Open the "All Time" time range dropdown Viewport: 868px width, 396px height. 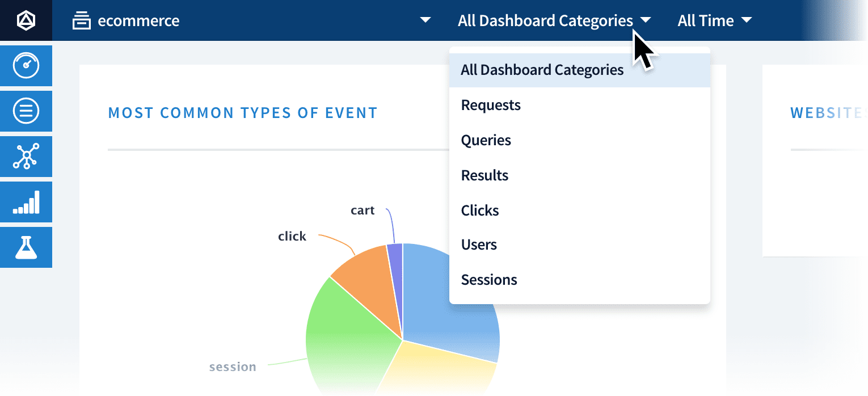(x=714, y=20)
